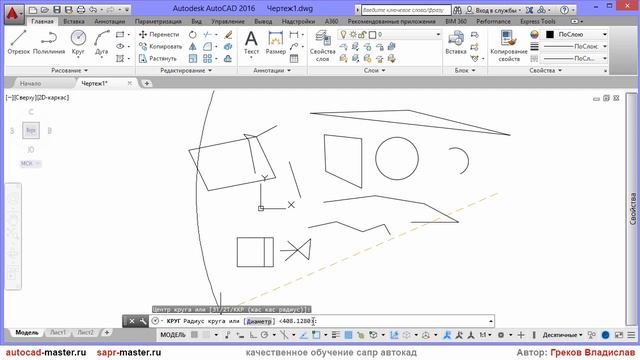Click the Перенести move tool
The image size is (640, 360).
(159, 35)
